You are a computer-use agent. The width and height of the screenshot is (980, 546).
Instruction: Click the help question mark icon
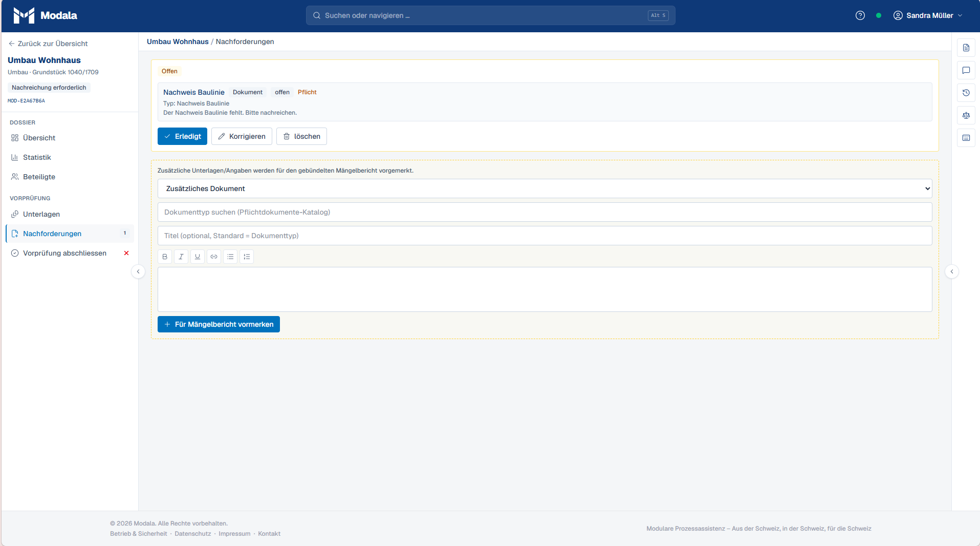coord(860,15)
